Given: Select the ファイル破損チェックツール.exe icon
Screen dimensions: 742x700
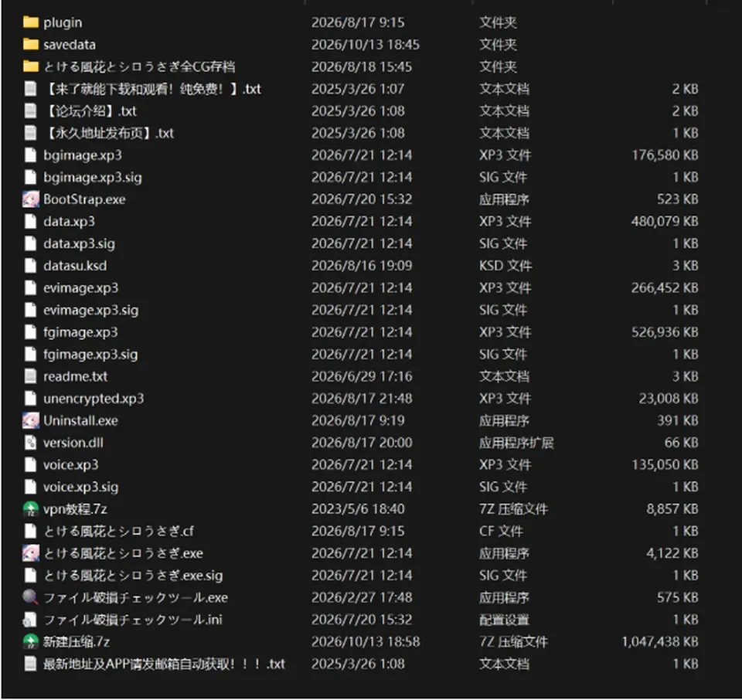Looking at the screenshot, I should 31,597.
